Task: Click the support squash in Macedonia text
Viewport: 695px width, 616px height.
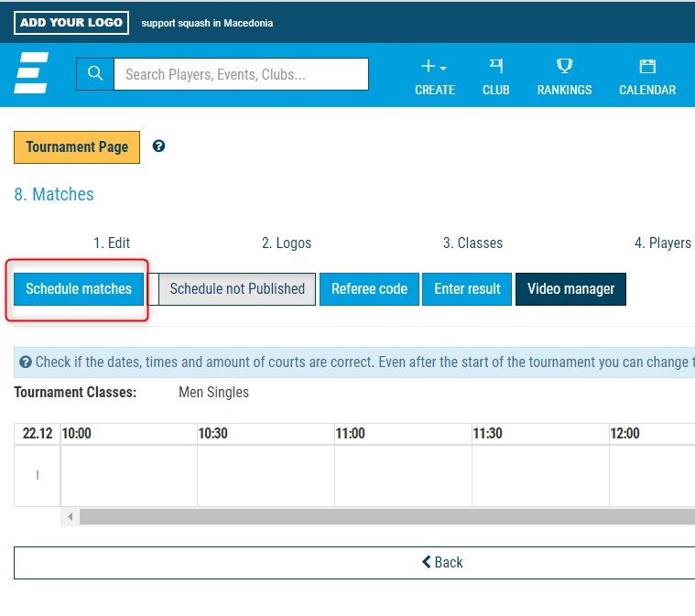Action: pos(207,23)
